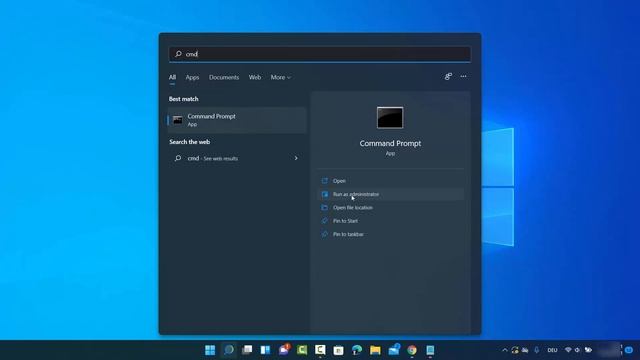The image size is (640, 360).
Task: Expand the More filter dropdown
Action: tap(280, 77)
